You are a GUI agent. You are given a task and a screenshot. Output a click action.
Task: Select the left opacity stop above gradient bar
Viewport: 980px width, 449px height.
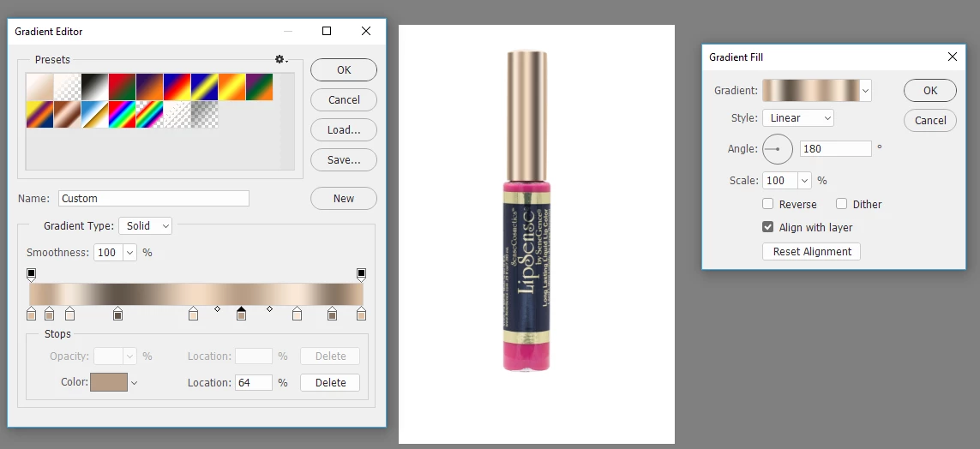coord(32,274)
